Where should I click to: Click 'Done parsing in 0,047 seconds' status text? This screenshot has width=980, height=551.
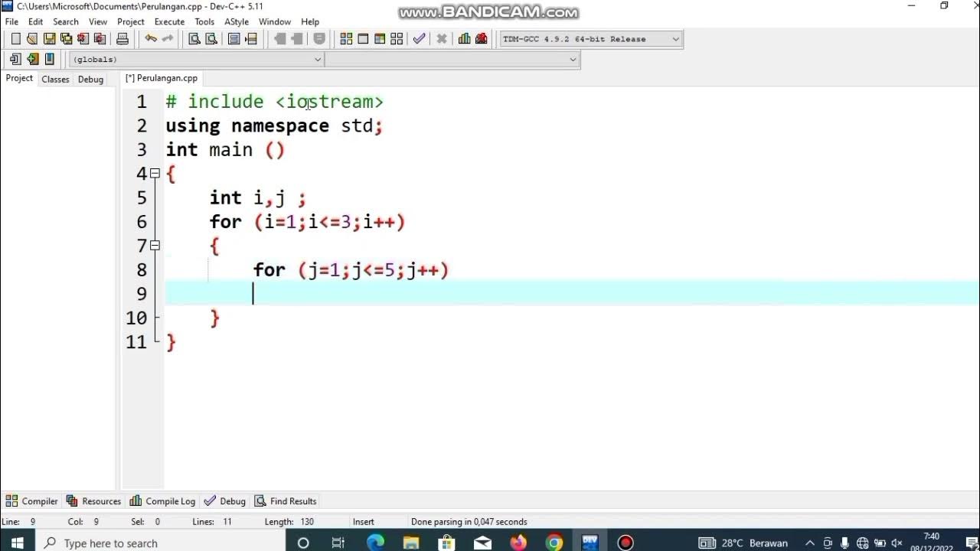point(469,522)
